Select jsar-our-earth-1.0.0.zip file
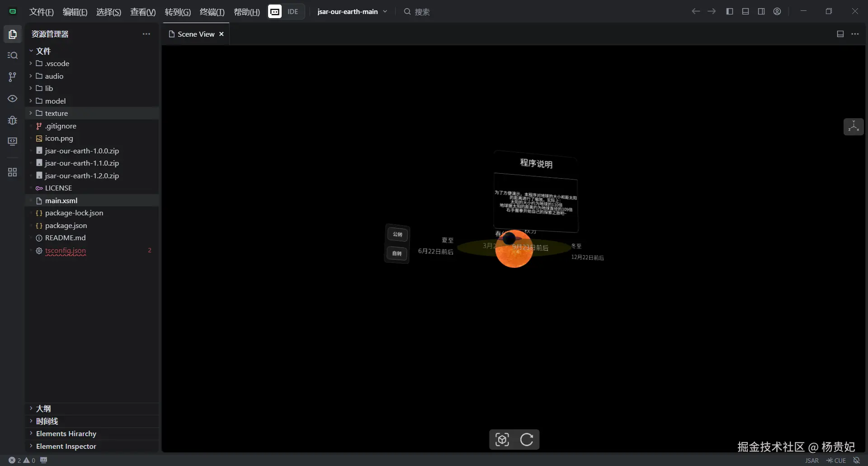Screen dimensions: 868x466 (92, 151)
